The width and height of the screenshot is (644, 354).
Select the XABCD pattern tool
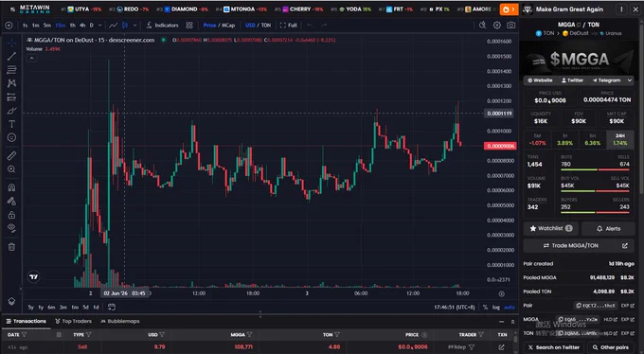coord(11,83)
